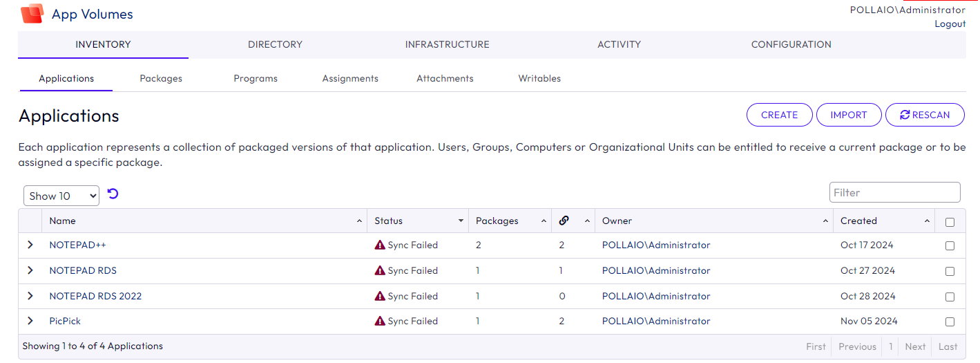Sort by Created column arrow
The height and width of the screenshot is (363, 980).
[x=927, y=221]
